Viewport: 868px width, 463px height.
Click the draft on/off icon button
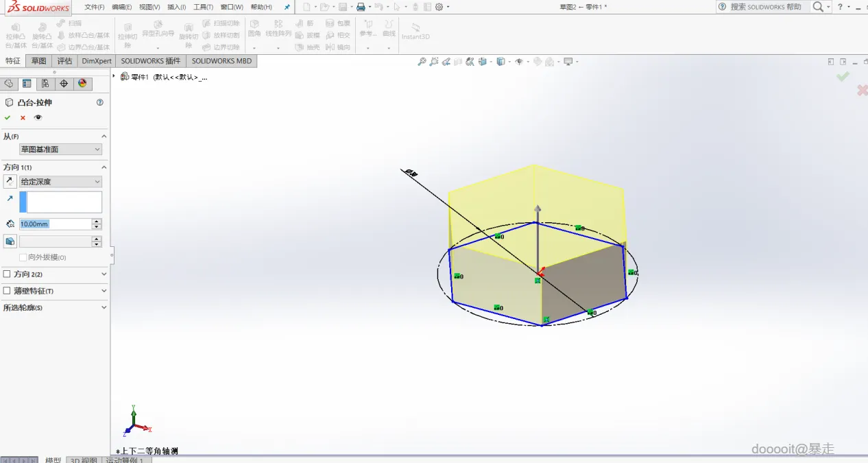pyautogui.click(x=10, y=241)
